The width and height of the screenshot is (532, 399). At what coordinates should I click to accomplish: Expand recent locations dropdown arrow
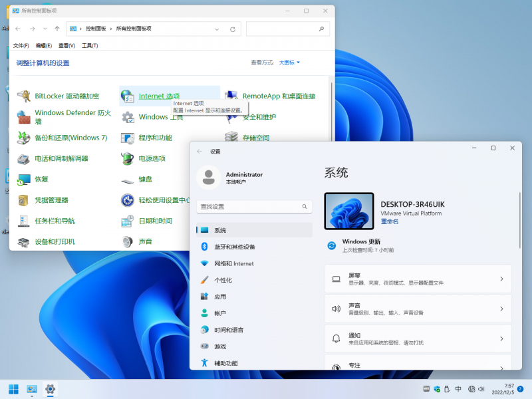click(45, 29)
